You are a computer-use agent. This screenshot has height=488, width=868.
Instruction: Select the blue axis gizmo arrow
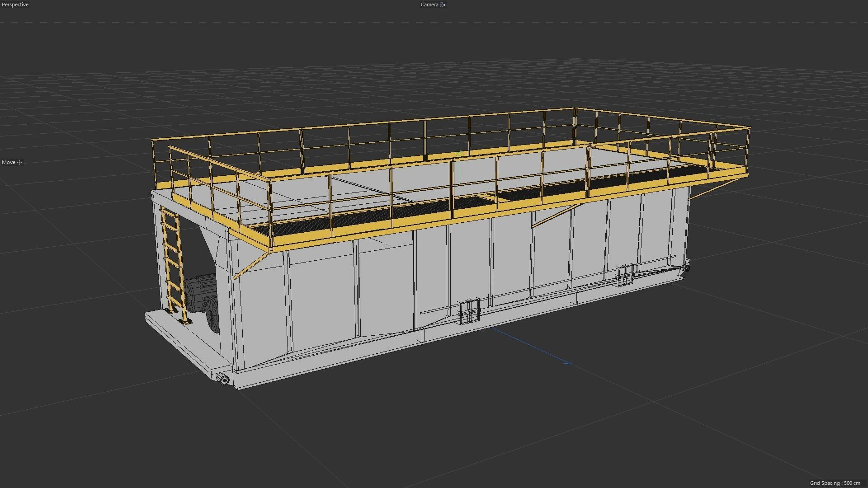tap(567, 361)
